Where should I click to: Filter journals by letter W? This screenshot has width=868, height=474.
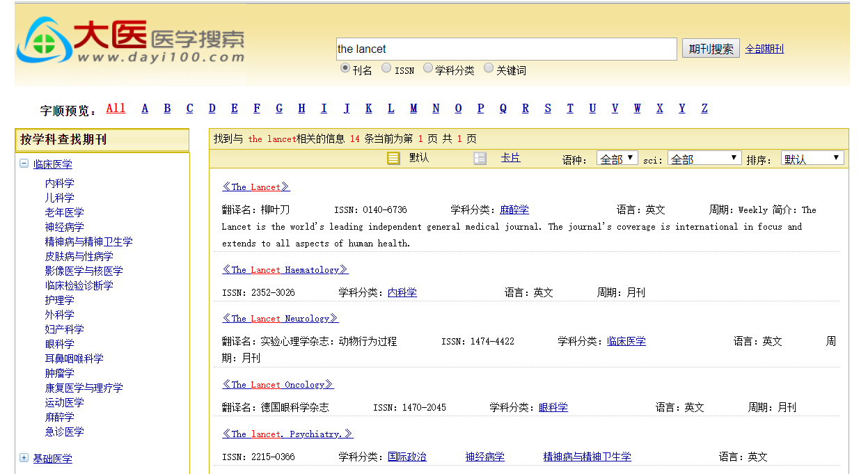point(637,108)
